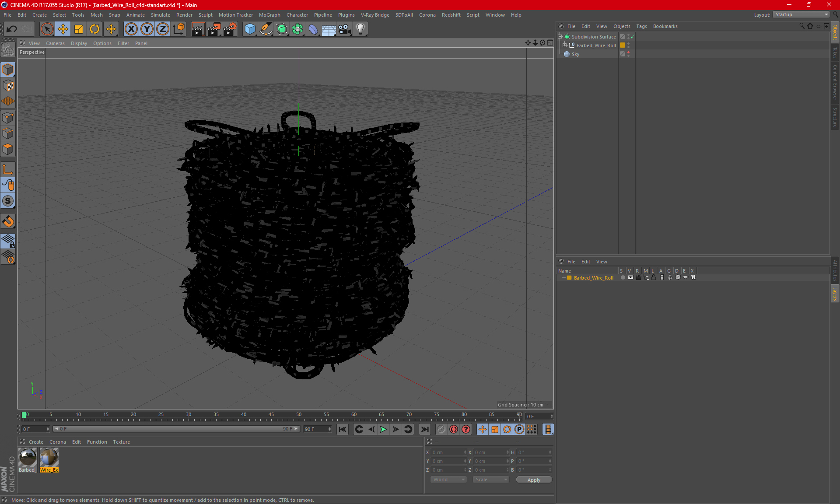
Task: Toggle Z axis lock
Action: (x=162, y=29)
